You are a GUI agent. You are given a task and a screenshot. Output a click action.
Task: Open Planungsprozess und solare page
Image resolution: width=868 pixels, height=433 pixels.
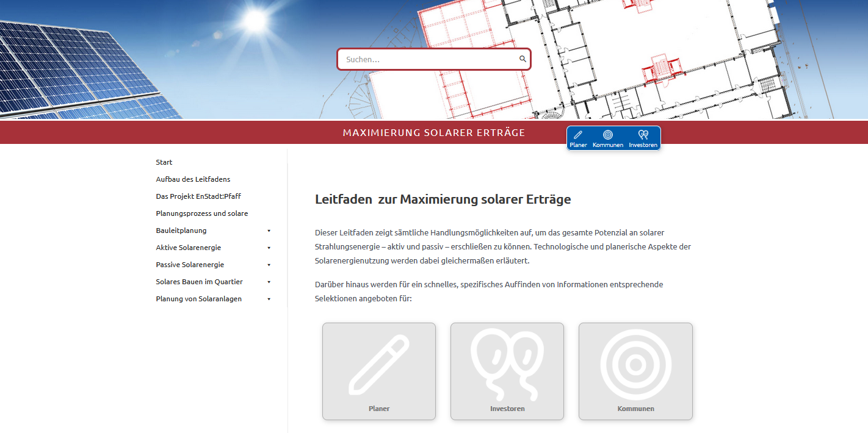click(202, 213)
